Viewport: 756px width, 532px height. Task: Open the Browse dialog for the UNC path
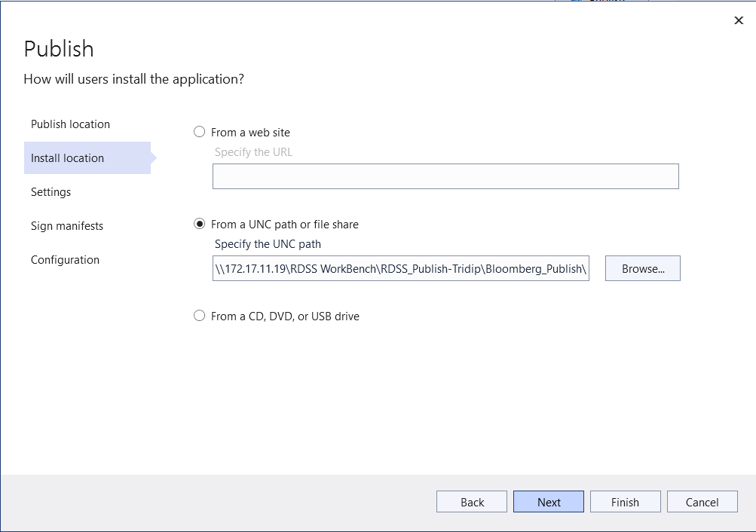[641, 268]
